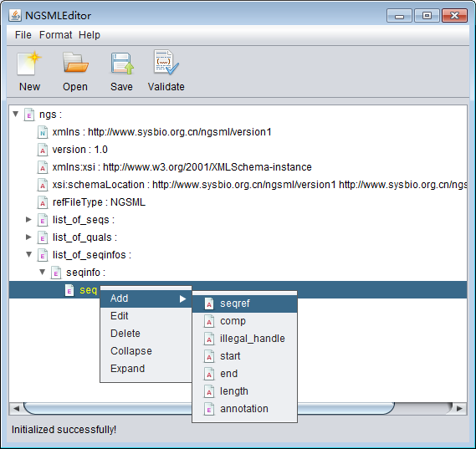Collapse the seqinfo tree node

click(x=43, y=272)
